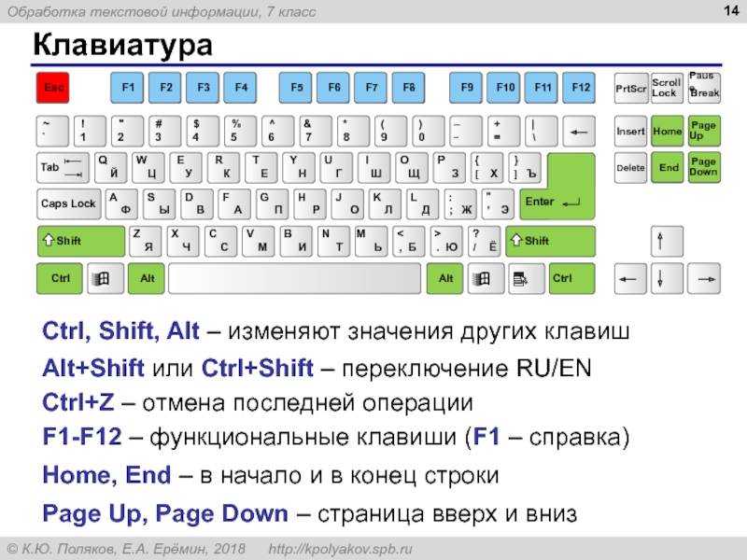This screenshot has height=560, width=747.
Task: Click the up arrow key
Action: coord(667,242)
